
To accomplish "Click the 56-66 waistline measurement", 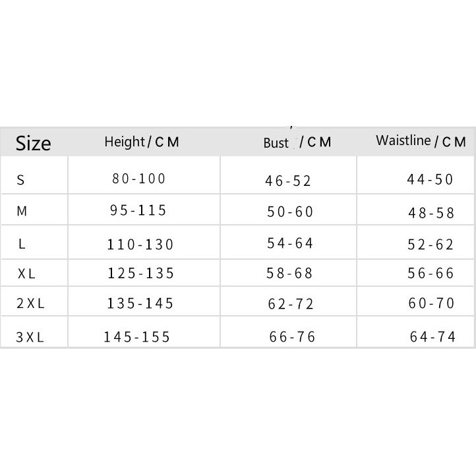I will (x=431, y=274).
